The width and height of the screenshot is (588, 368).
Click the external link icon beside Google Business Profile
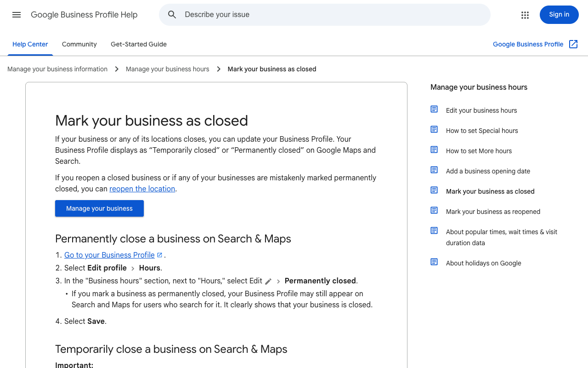click(x=573, y=44)
